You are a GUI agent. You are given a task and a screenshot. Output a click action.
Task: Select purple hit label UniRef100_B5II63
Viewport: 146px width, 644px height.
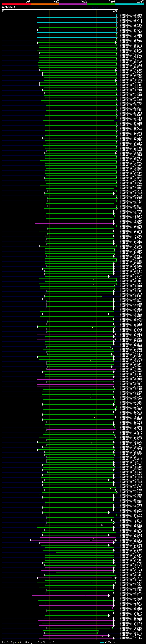[x=131, y=223]
